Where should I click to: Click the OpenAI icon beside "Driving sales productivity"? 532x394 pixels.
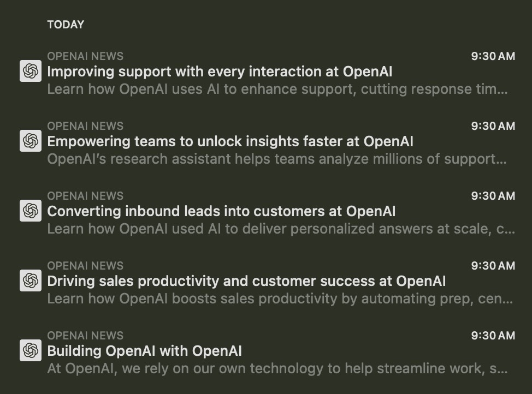[x=31, y=281]
